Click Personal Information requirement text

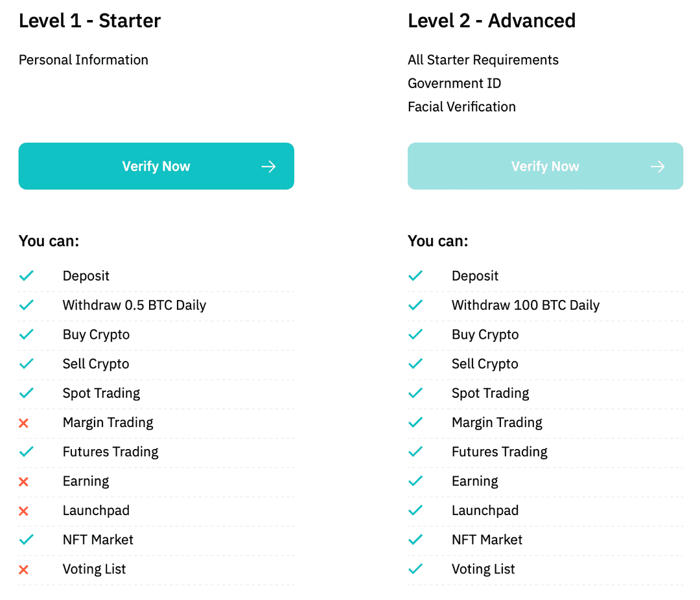83,60
